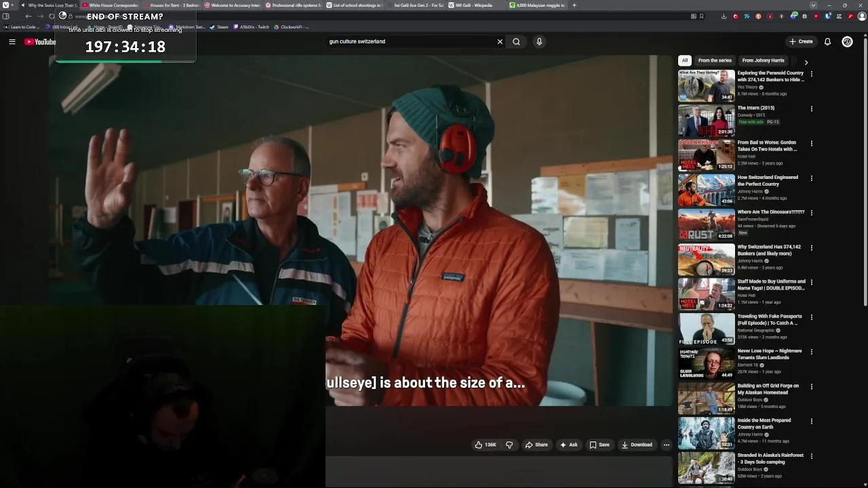This screenshot has height=488, width=868.
Task: Open tab search dropdown arrow
Action: 813,5
